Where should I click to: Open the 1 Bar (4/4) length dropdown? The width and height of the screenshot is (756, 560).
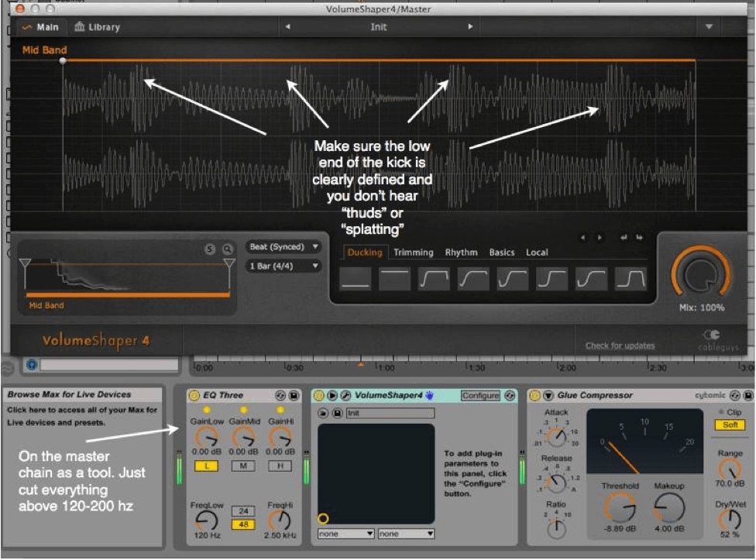point(283,266)
